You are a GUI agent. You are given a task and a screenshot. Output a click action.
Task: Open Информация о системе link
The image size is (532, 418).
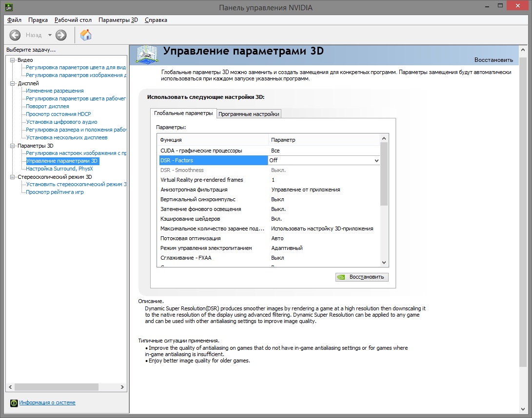pyautogui.click(x=47, y=402)
